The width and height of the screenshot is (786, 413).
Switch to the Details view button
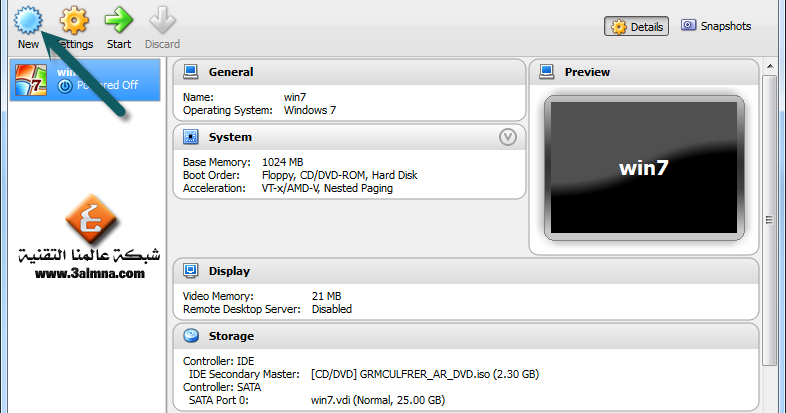(636, 27)
